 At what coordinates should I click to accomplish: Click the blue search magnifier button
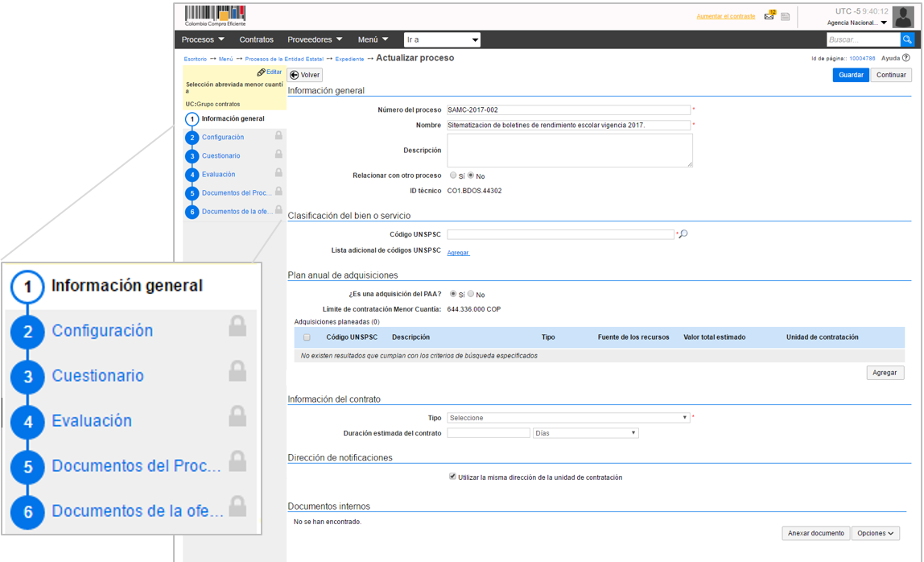click(x=908, y=39)
